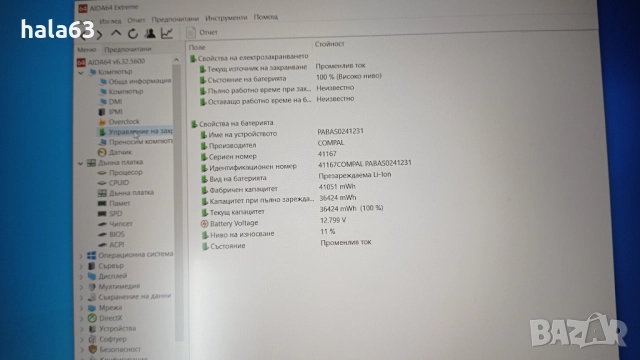Select the Сериен номер row

pos(268,155)
